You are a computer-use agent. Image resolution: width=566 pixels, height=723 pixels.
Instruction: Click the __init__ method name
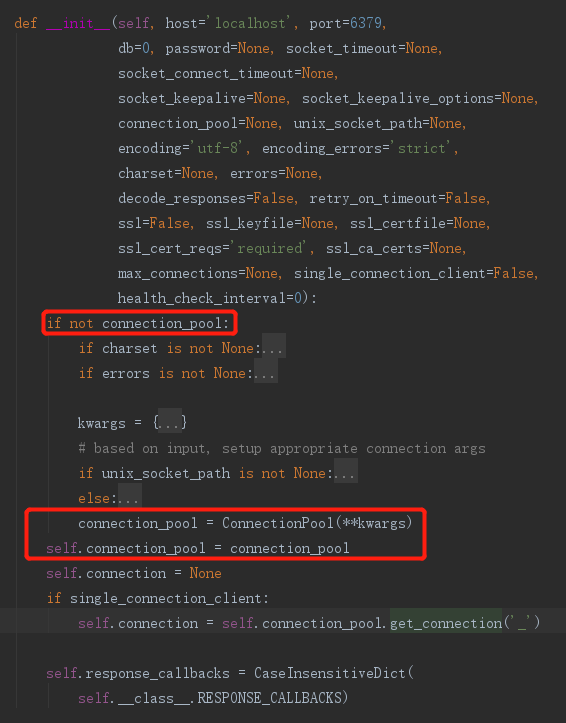click(78, 23)
